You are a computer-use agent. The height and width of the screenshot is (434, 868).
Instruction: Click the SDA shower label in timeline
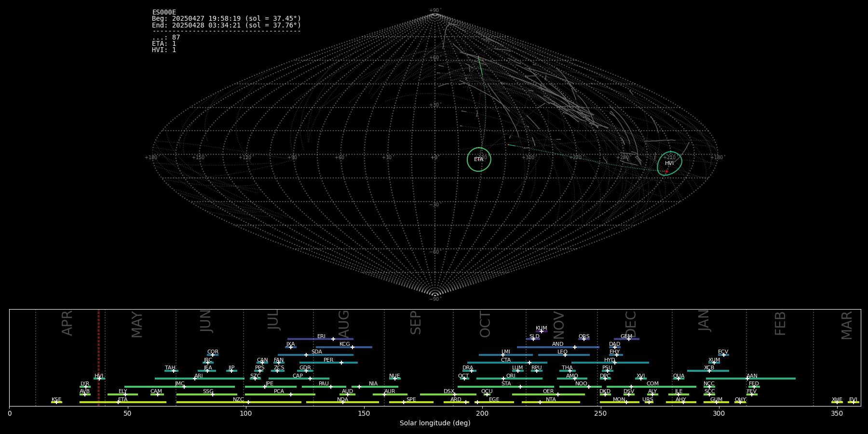click(x=316, y=352)
